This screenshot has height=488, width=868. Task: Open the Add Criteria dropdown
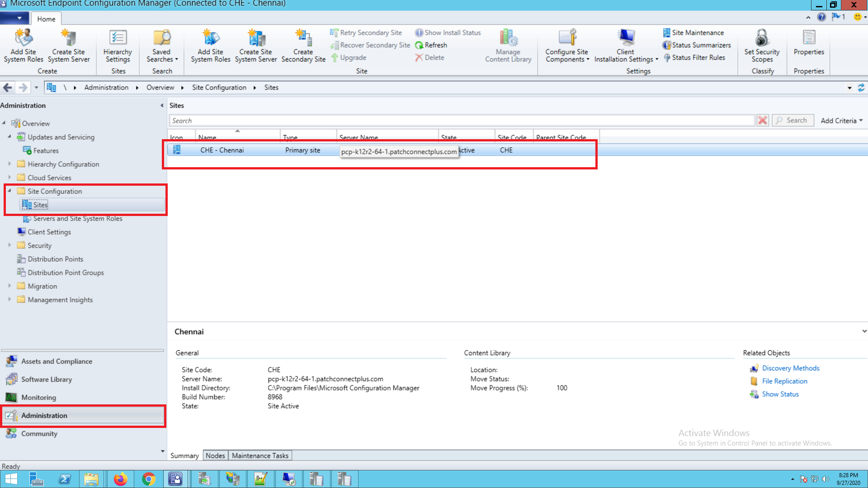click(841, 121)
